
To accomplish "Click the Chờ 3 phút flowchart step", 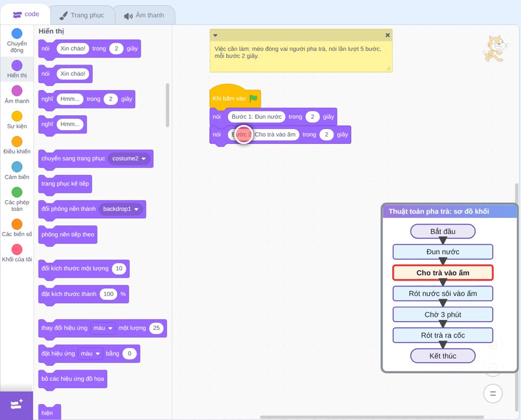I will click(443, 315).
